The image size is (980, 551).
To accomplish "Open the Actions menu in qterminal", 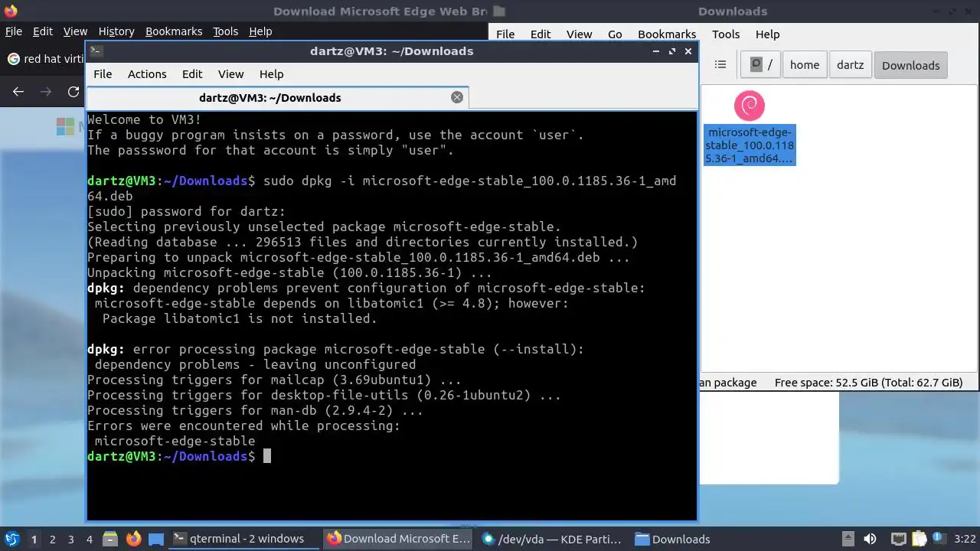I will (147, 74).
